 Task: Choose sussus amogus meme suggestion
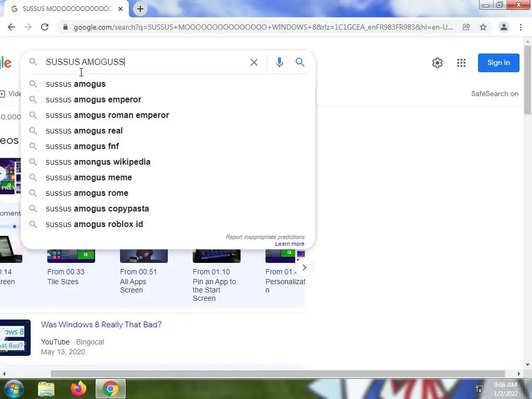(168, 178)
